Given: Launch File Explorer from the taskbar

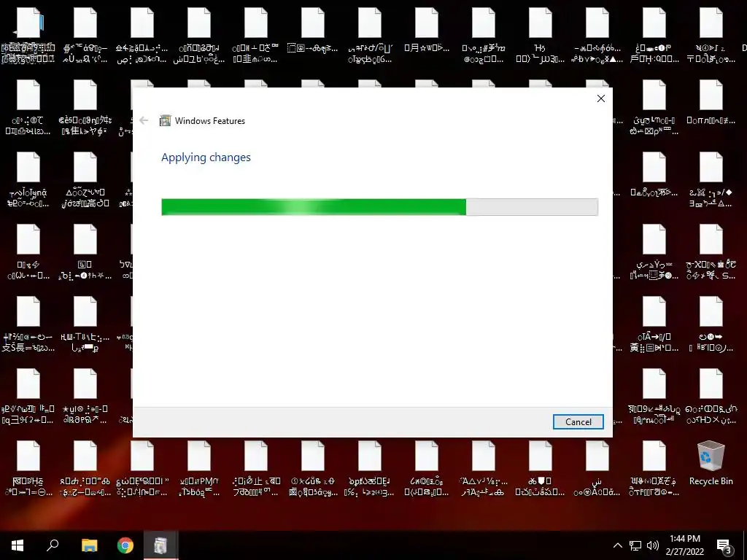Looking at the screenshot, I should (89, 545).
